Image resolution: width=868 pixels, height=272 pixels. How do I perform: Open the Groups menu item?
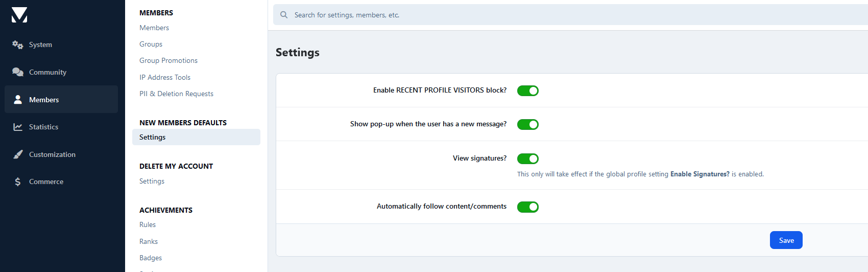(x=151, y=44)
